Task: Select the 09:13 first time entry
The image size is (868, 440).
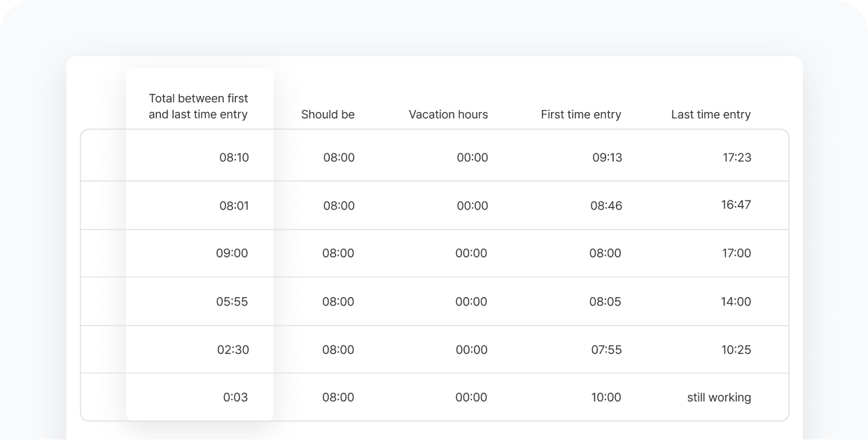Action: click(x=607, y=158)
